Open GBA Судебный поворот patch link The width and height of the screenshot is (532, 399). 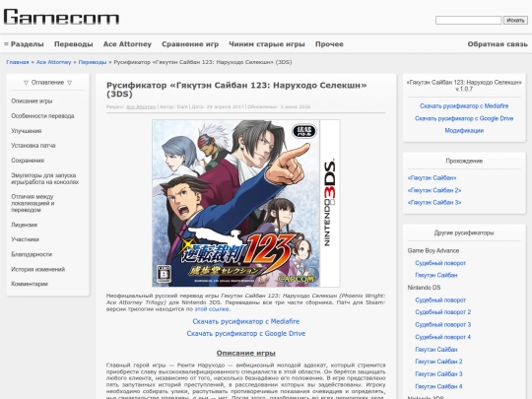(x=440, y=263)
